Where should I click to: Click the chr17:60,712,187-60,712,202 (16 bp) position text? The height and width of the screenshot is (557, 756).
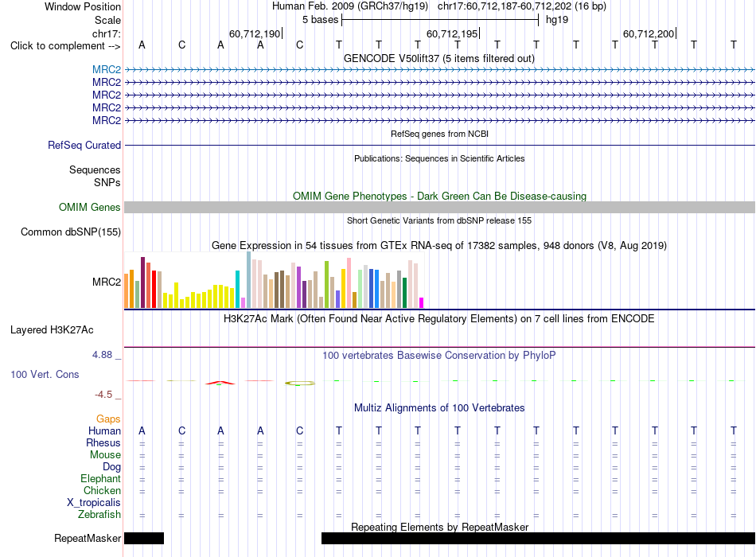(x=522, y=6)
